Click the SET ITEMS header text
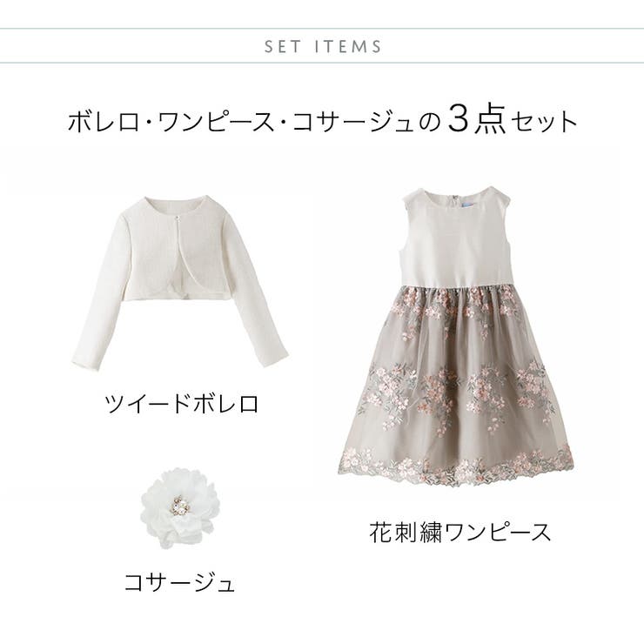644x644 pixels. 323,46
